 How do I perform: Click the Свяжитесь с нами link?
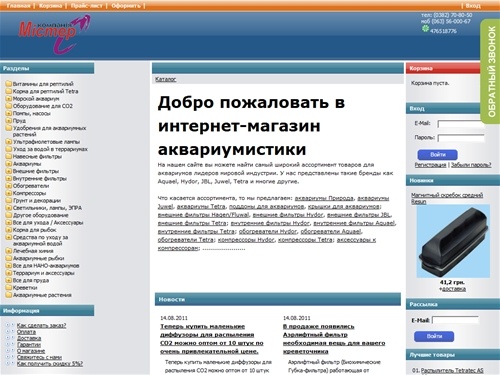[x=39, y=357]
